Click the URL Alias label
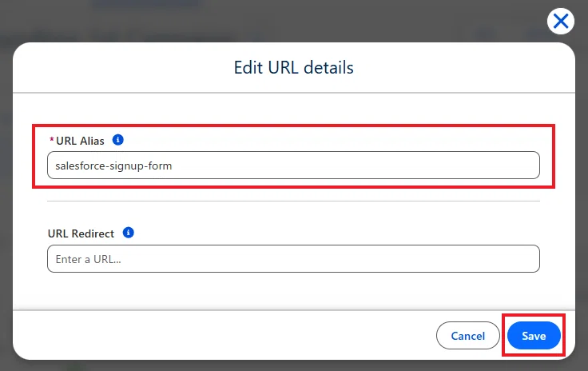 (80, 141)
